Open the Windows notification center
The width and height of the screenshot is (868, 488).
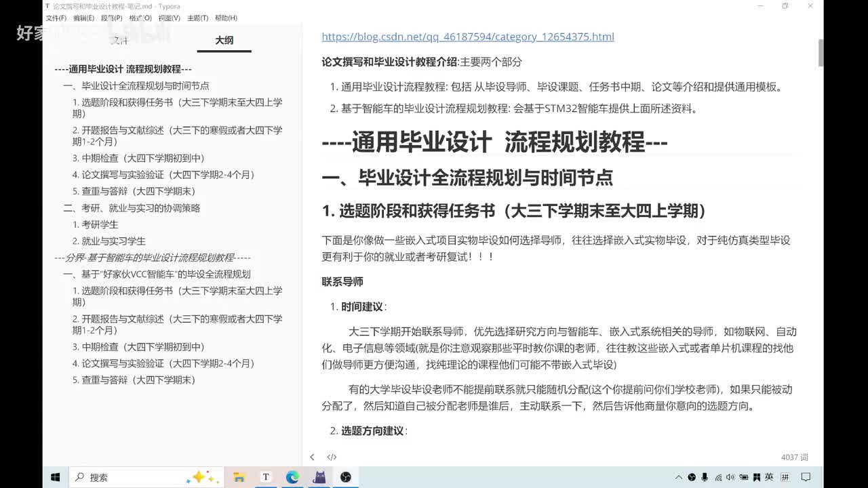coord(806,477)
